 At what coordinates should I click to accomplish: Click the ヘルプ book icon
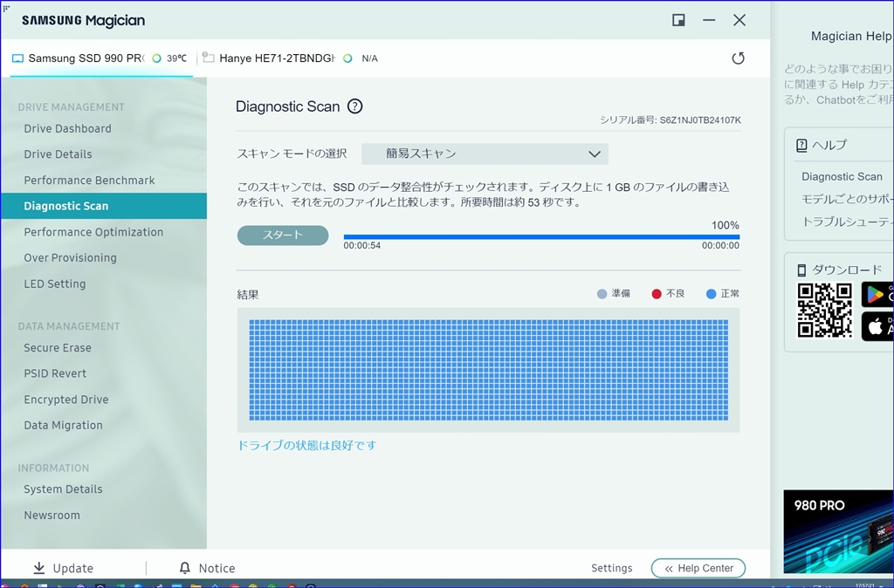coord(801,145)
